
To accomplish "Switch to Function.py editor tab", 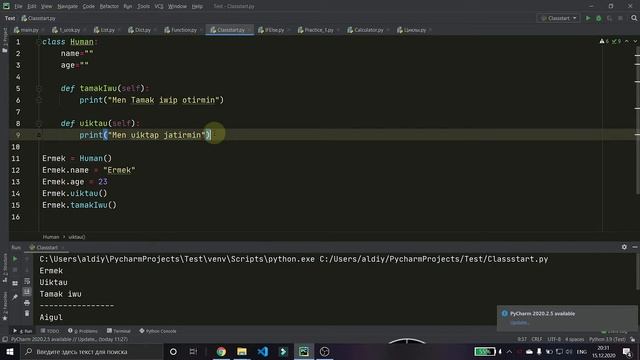I will point(183,30).
